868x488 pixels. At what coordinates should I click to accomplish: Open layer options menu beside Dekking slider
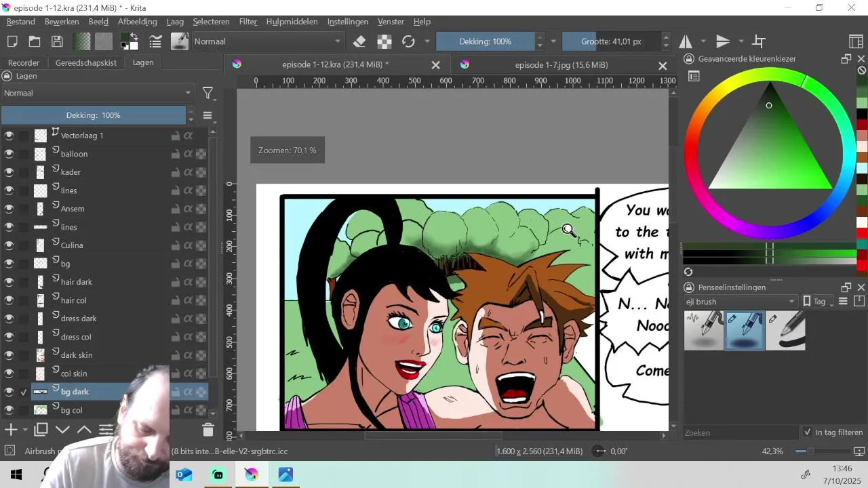click(208, 115)
